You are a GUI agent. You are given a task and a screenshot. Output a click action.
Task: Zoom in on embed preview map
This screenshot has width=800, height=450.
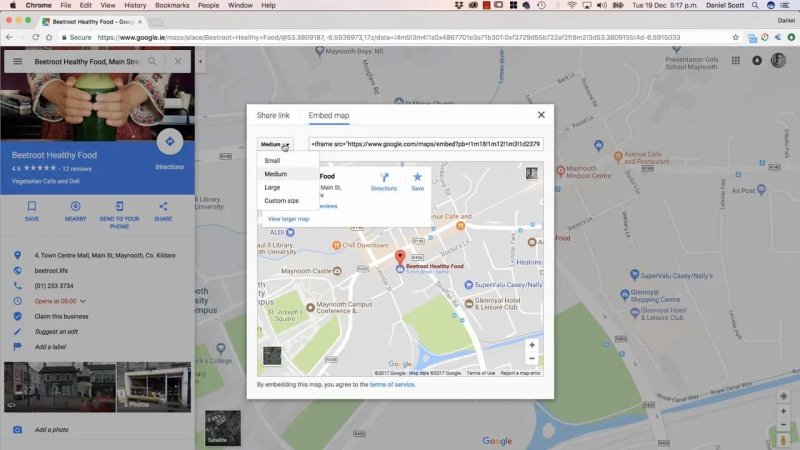click(532, 345)
